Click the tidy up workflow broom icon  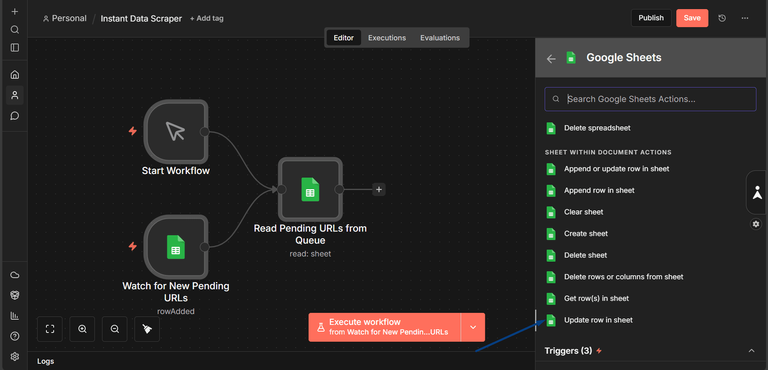click(147, 329)
